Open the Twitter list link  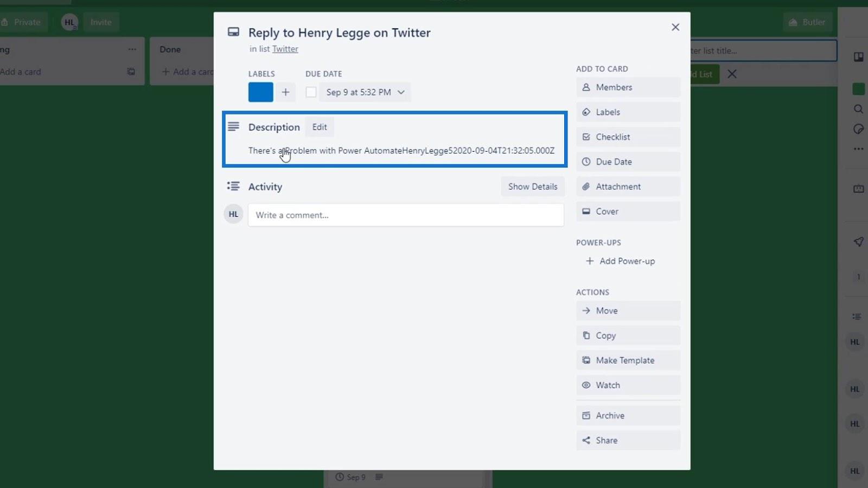click(x=285, y=49)
